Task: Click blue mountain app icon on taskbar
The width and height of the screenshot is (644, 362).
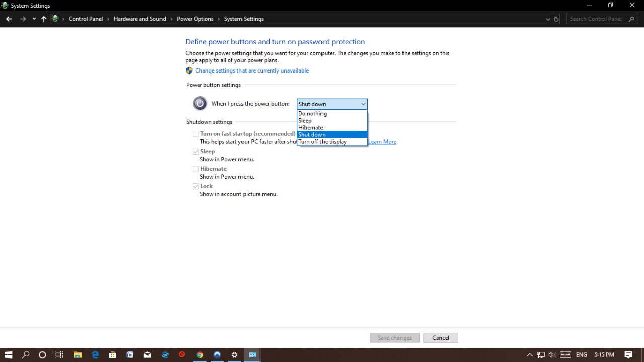Action: click(x=217, y=355)
